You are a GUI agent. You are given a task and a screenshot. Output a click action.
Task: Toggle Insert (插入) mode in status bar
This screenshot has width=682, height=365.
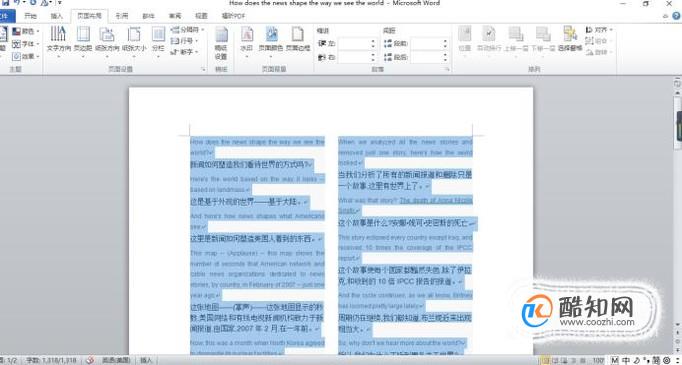tap(146, 360)
